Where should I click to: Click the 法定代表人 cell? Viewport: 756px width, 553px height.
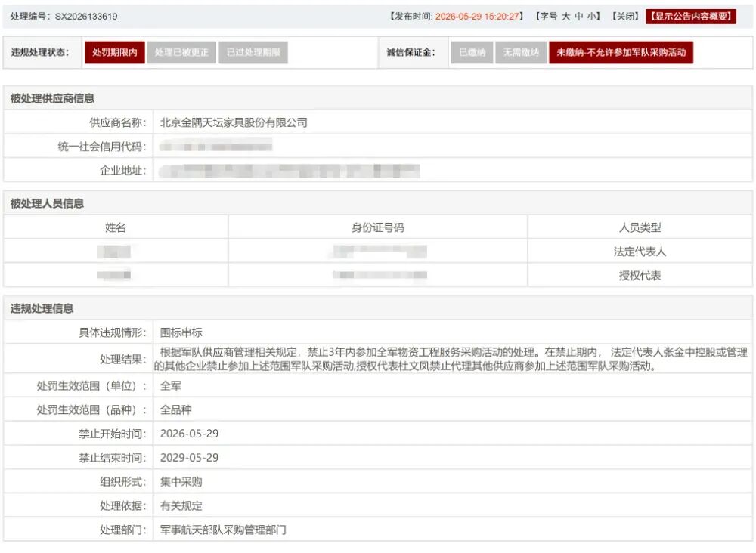pyautogui.click(x=640, y=252)
